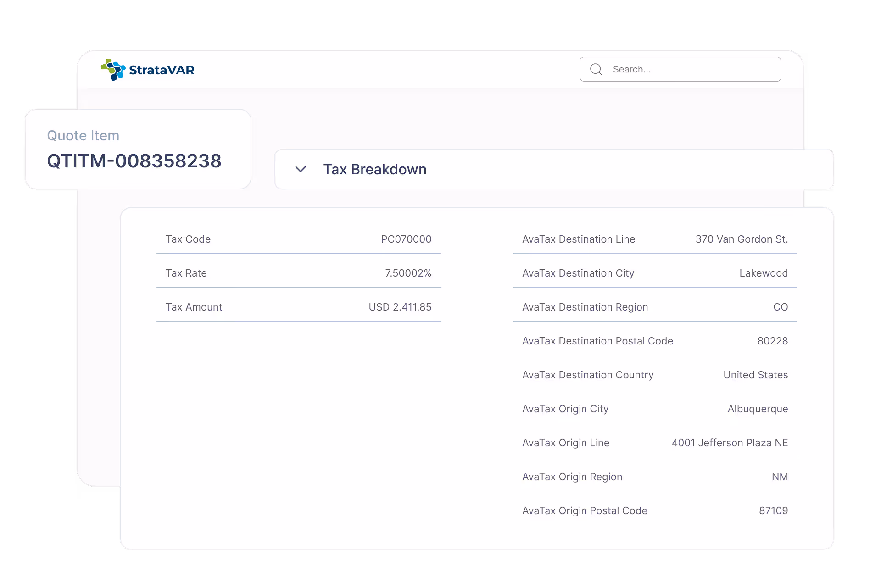Click the AvaTax Origin City label
This screenshot has height=588, width=881.
[x=565, y=409]
